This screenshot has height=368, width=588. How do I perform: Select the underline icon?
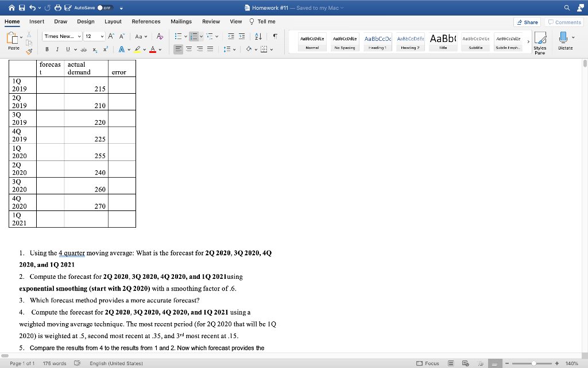[x=68, y=49]
